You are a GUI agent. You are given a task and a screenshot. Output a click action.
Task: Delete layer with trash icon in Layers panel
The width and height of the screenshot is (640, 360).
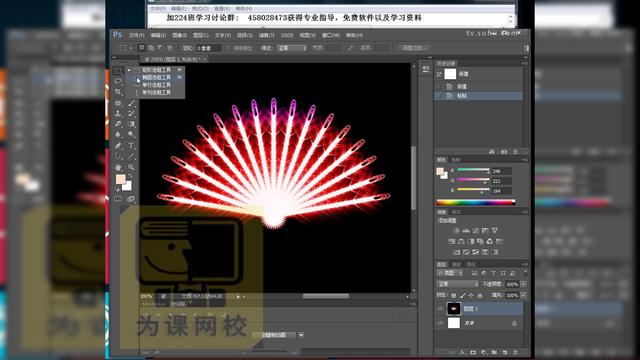coord(515,352)
